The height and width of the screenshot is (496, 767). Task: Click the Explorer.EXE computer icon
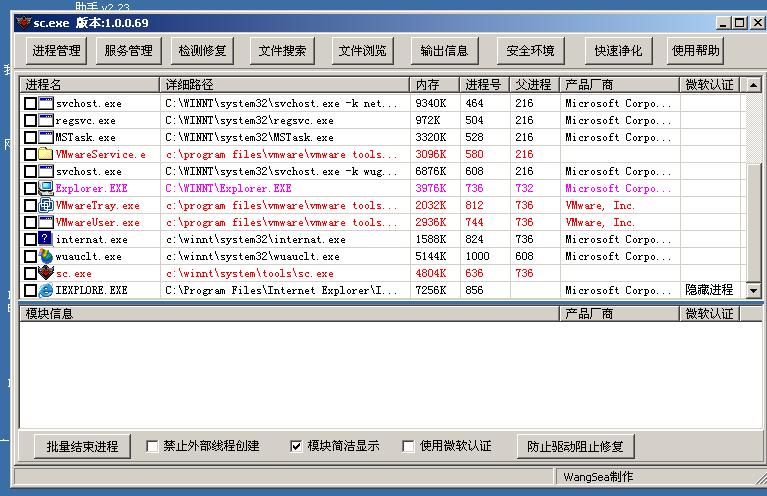click(x=45, y=188)
